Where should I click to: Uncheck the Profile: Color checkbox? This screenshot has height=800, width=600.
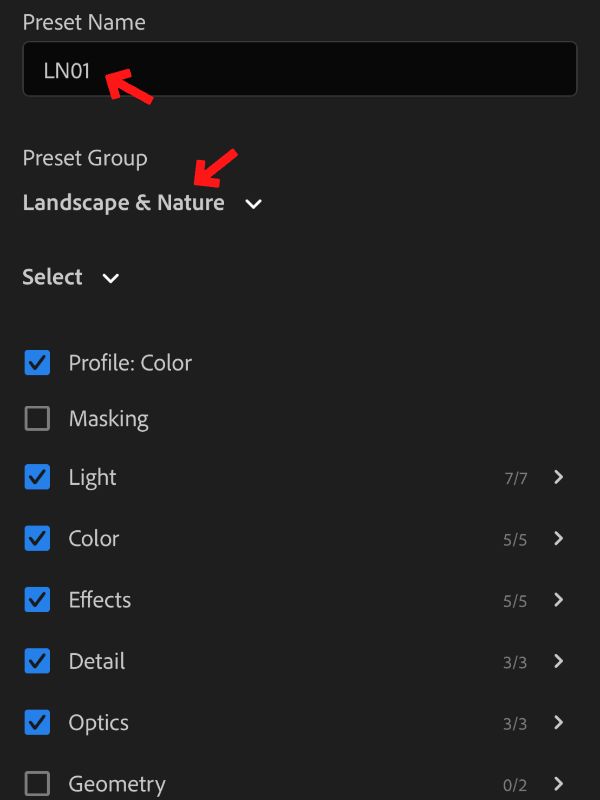pyautogui.click(x=37, y=363)
